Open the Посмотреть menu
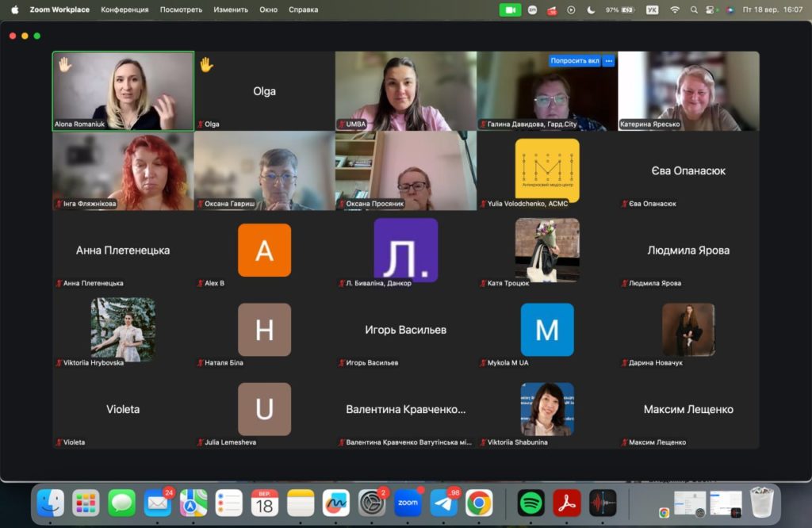 click(181, 10)
